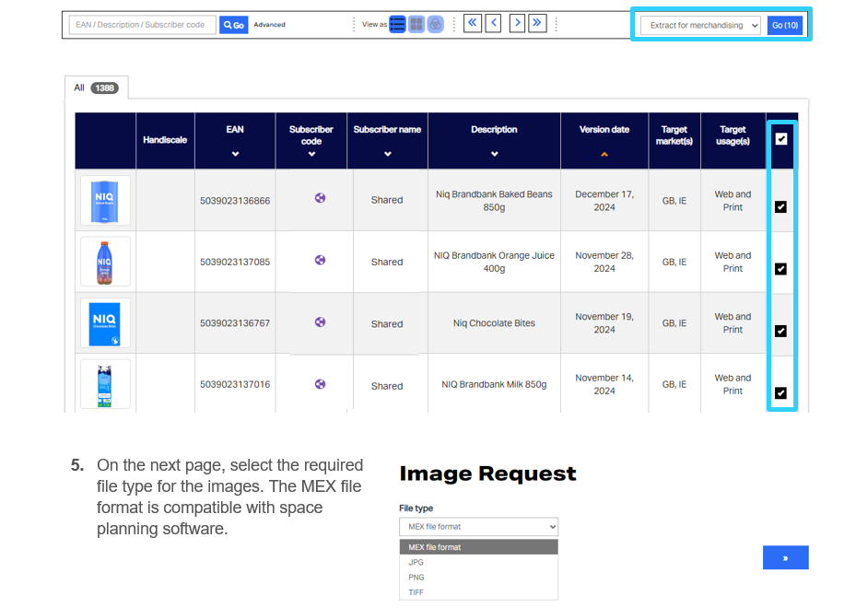
Task: Open the File type combo box
Action: pyautogui.click(x=478, y=527)
